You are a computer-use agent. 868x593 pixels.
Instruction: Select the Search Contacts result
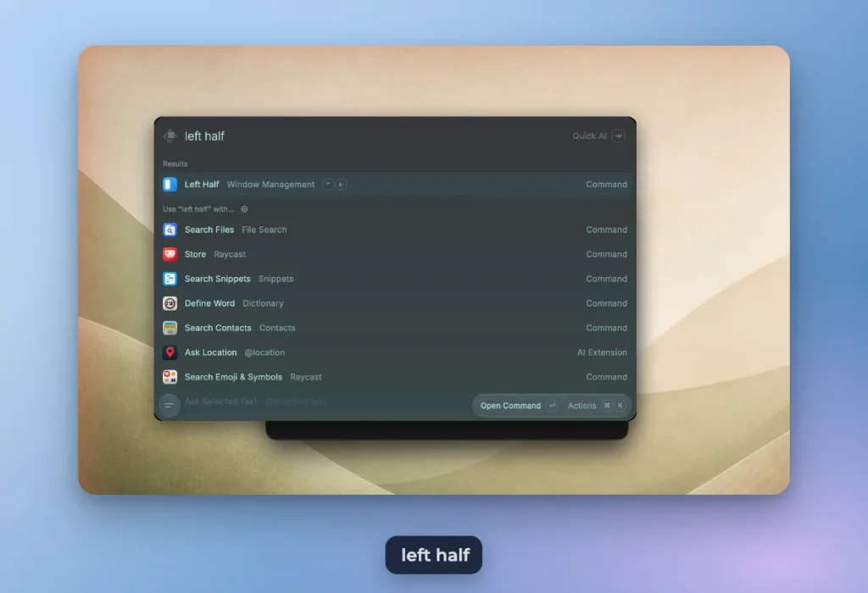coord(395,328)
